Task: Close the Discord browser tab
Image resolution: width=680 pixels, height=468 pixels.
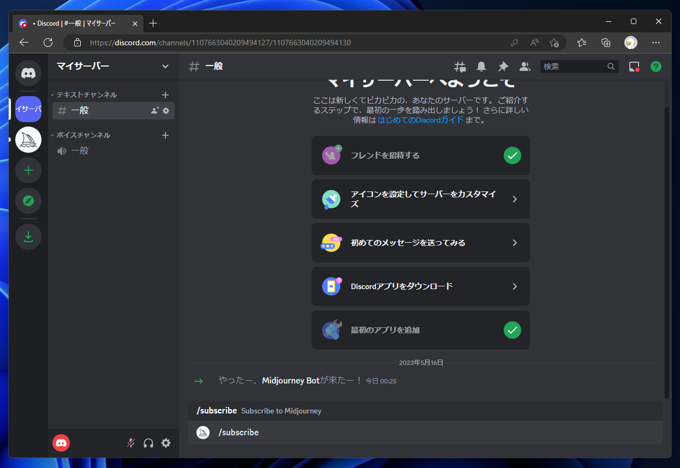Action: tap(135, 23)
